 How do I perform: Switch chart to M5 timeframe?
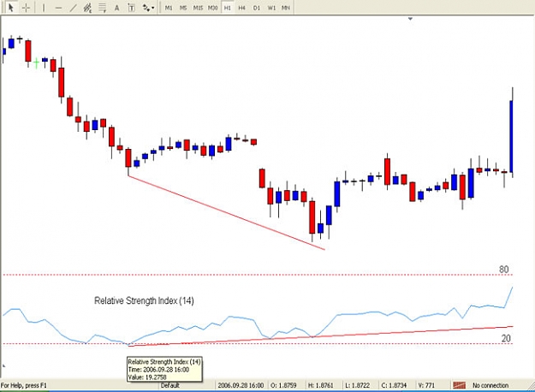[183, 8]
